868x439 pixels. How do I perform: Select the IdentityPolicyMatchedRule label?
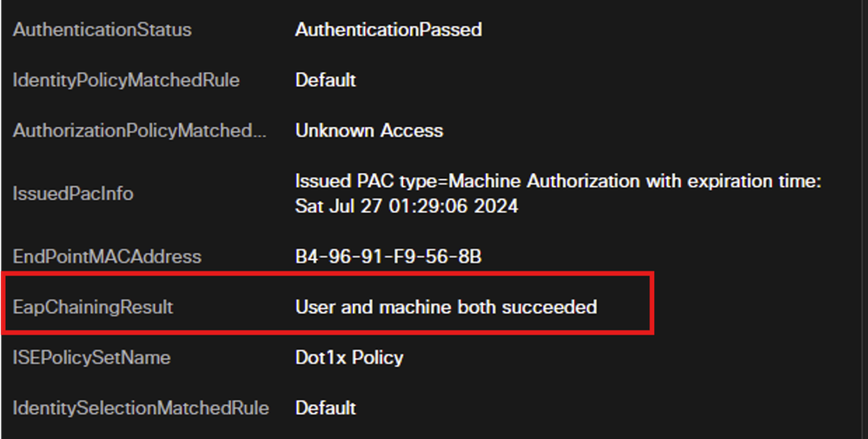(x=126, y=80)
